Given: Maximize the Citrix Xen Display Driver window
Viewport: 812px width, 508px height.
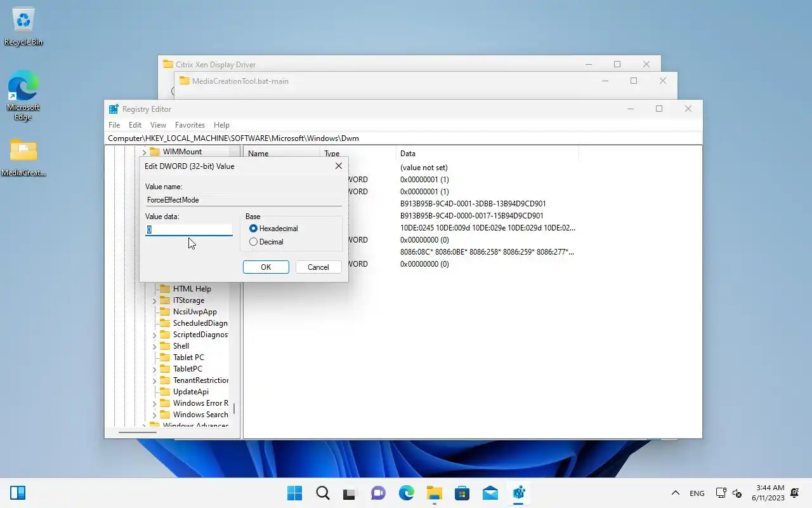Looking at the screenshot, I should (617, 64).
